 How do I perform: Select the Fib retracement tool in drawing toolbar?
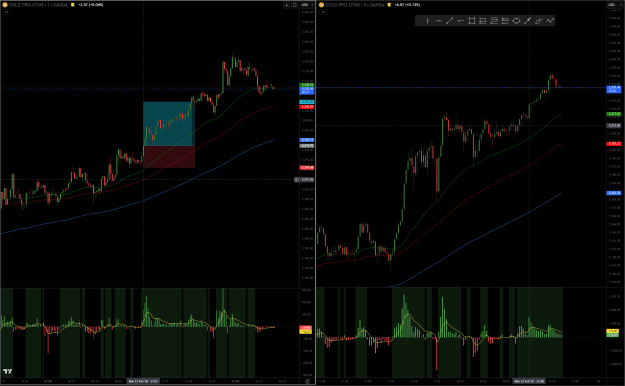(x=494, y=21)
